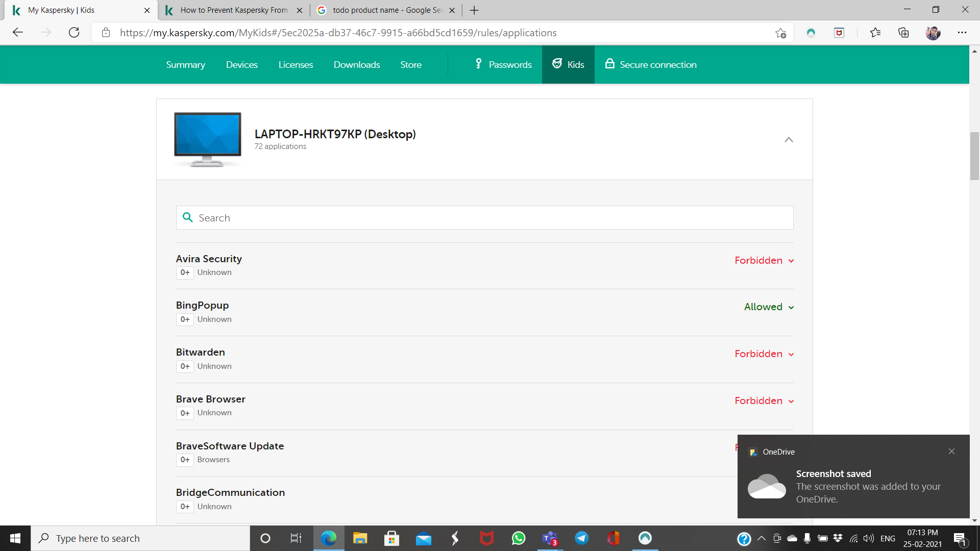The width and height of the screenshot is (980, 551).
Task: Go to the Devices menu
Action: pos(241,65)
